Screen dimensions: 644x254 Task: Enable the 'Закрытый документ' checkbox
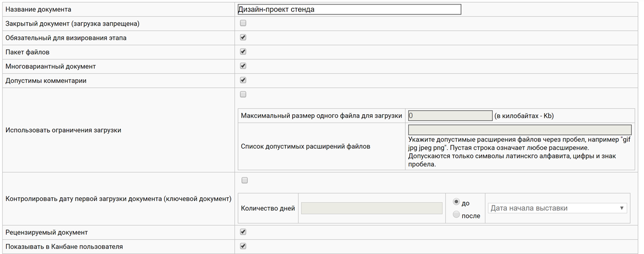point(243,23)
